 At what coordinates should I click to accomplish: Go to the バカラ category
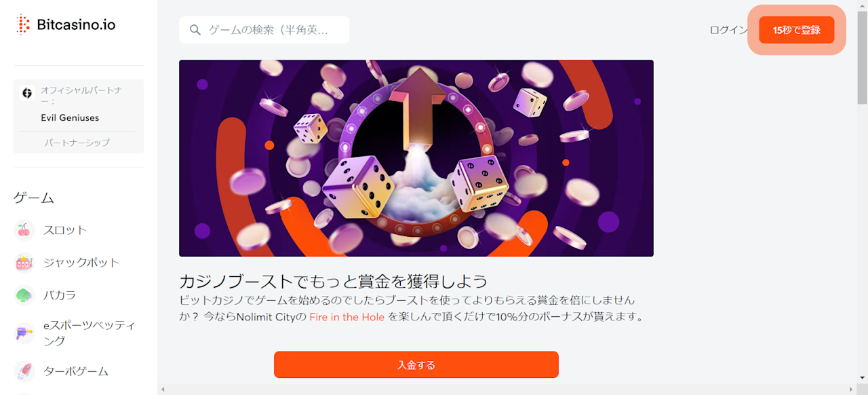[x=60, y=295]
